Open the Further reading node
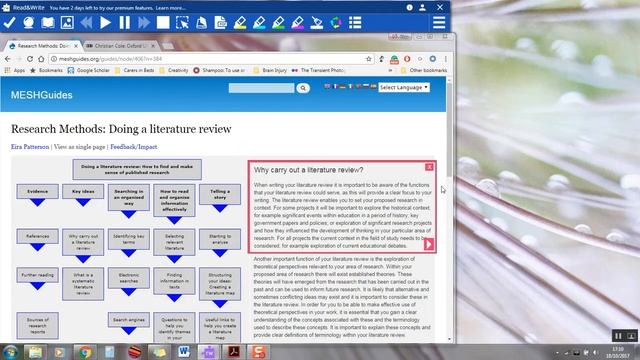This screenshot has height=360, width=640. pos(38,275)
